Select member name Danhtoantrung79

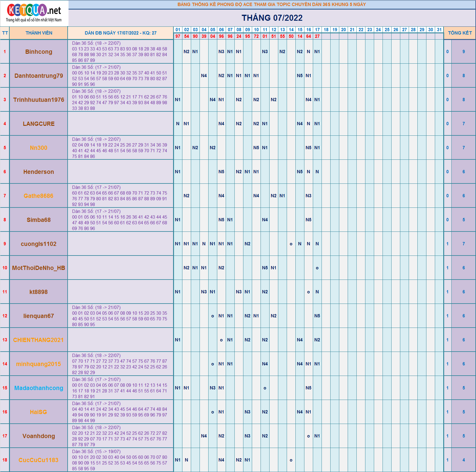pos(39,76)
